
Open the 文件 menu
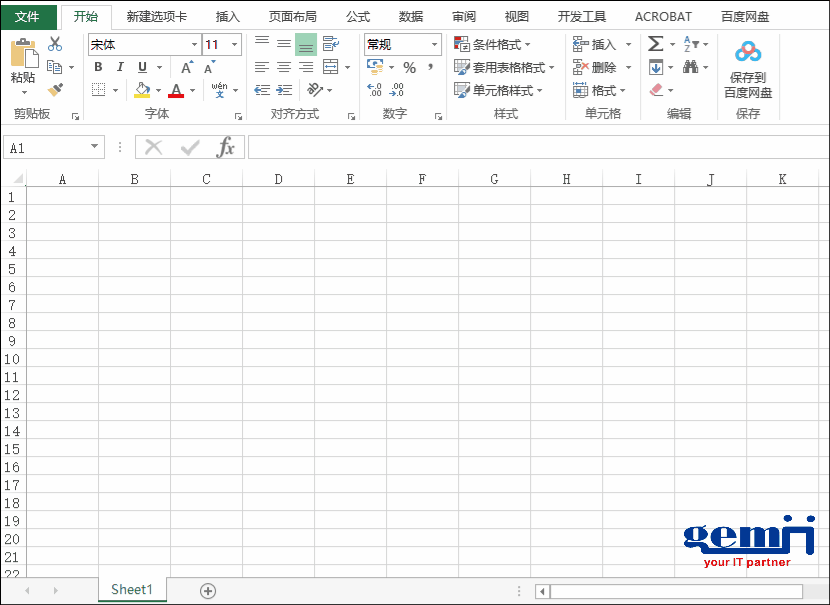pyautogui.click(x=29, y=15)
